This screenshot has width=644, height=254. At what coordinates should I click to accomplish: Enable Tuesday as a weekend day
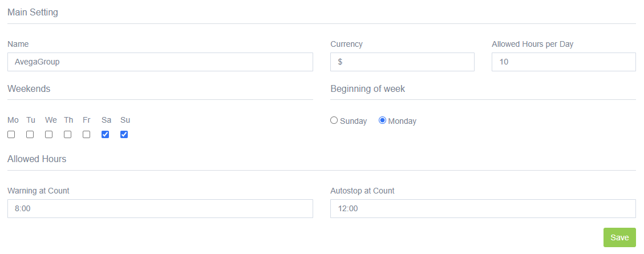tap(30, 135)
